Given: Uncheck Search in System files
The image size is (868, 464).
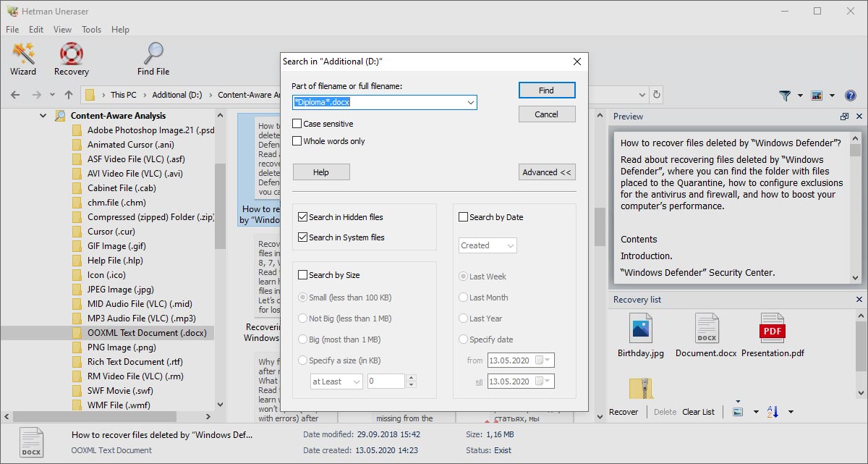Looking at the screenshot, I should pos(303,237).
